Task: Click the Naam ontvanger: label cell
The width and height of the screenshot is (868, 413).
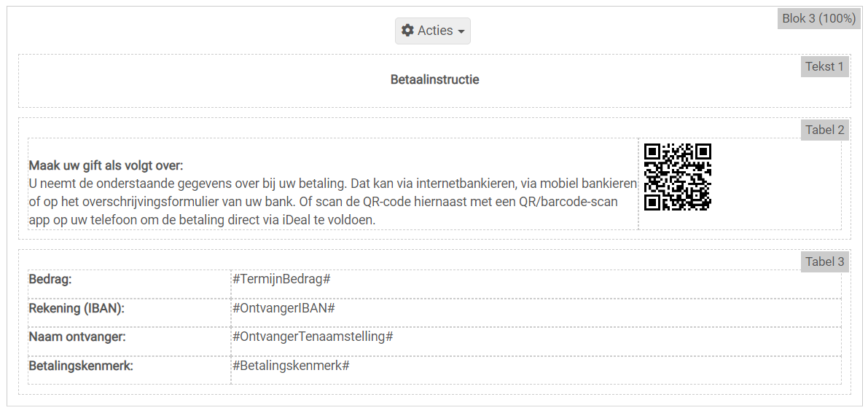Action: pyautogui.click(x=77, y=337)
